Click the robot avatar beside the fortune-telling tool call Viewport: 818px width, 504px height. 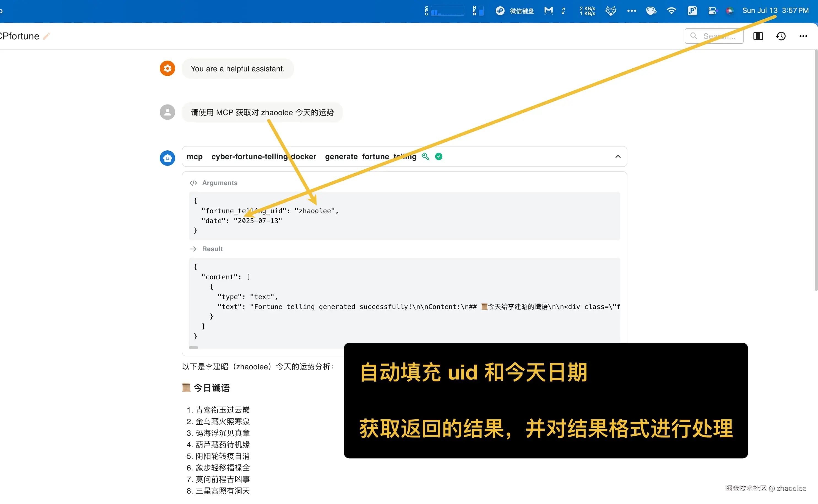tap(167, 158)
